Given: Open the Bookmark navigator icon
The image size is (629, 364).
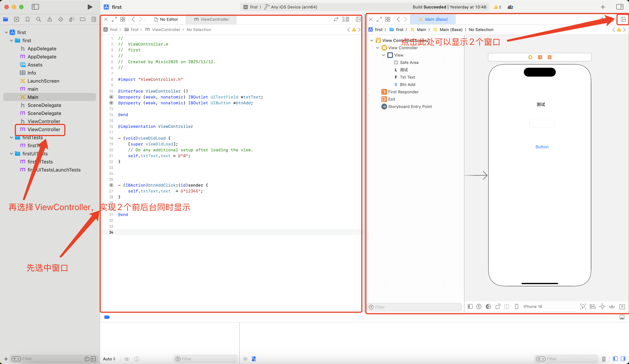Looking at the screenshot, I should [27, 19].
